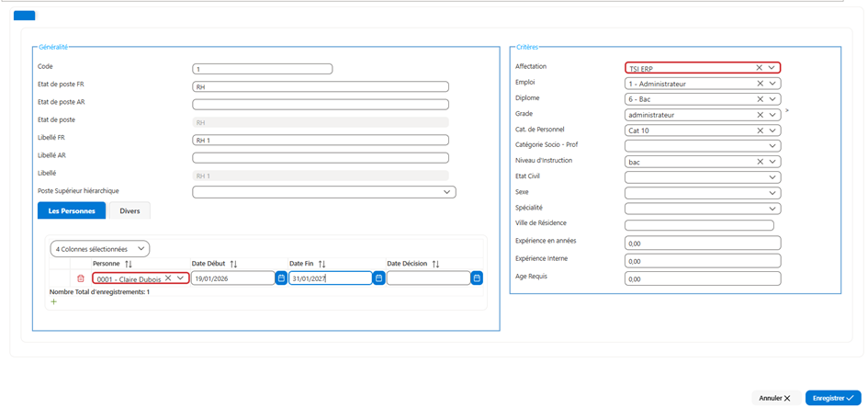This screenshot has width=868, height=408.
Task: Save with the Enregistrer button
Action: 833,398
